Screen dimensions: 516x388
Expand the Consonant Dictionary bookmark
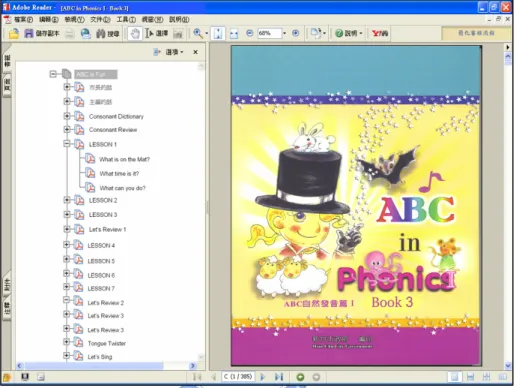point(67,116)
